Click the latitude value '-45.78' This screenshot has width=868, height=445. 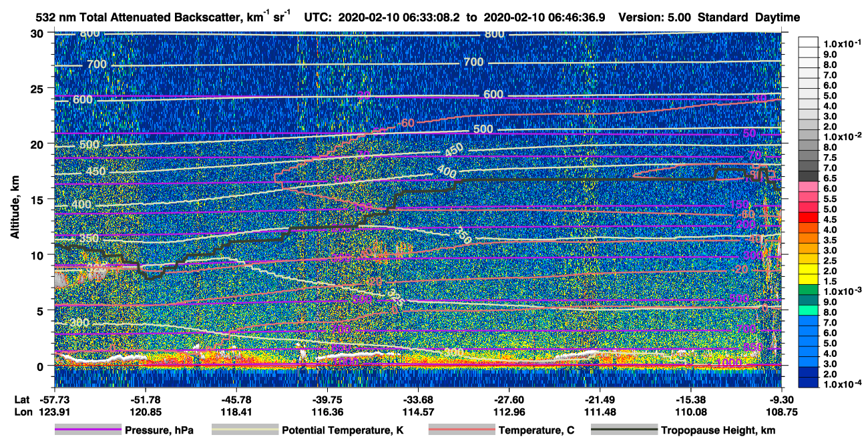pos(236,399)
